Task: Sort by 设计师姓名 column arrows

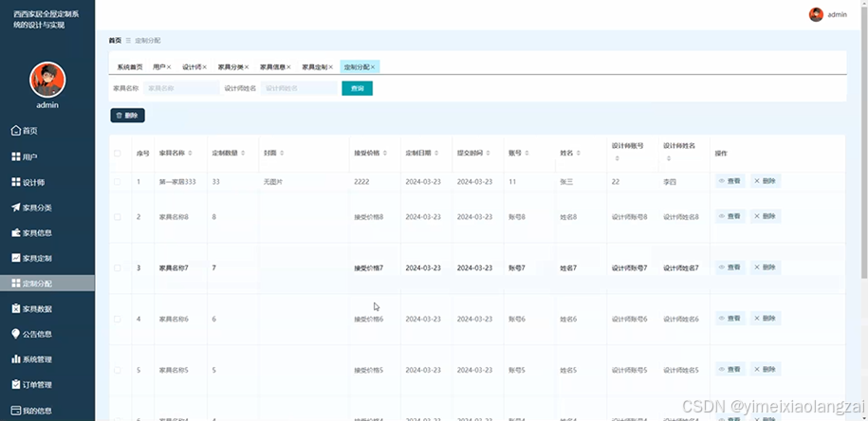Action: click(668, 158)
